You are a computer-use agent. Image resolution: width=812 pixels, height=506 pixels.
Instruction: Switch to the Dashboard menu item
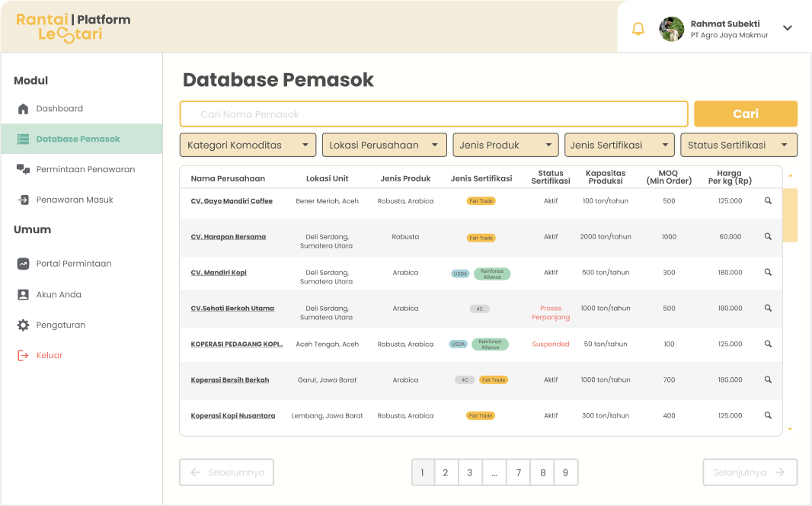coord(61,108)
